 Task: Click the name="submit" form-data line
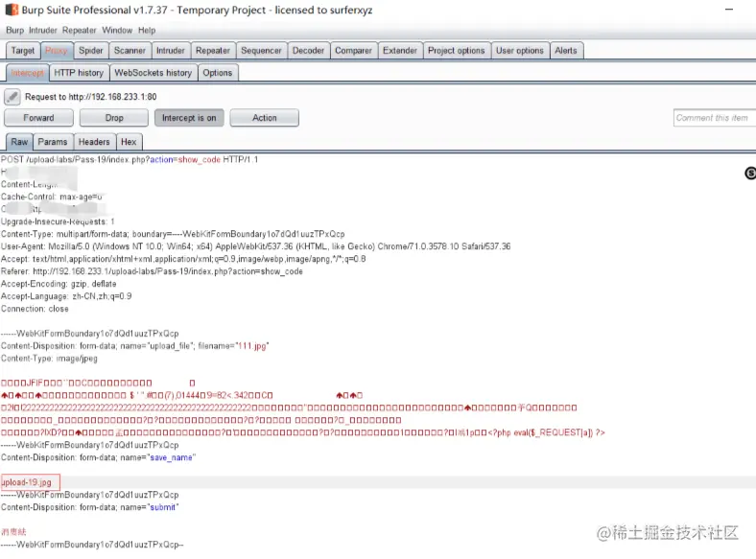click(x=89, y=507)
